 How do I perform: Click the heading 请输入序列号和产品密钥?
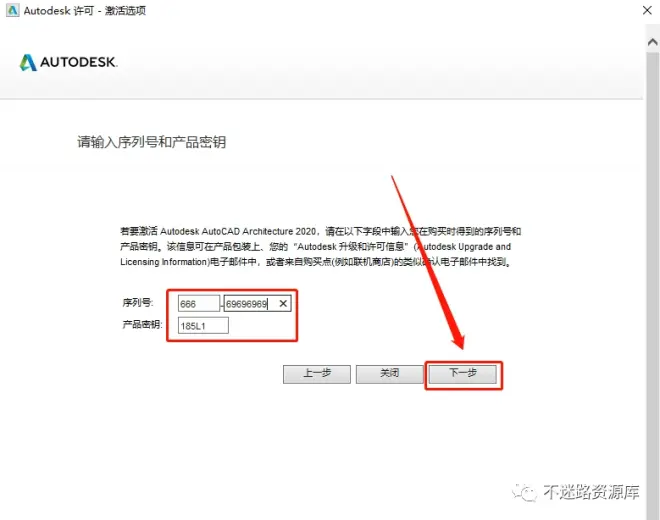point(152,142)
